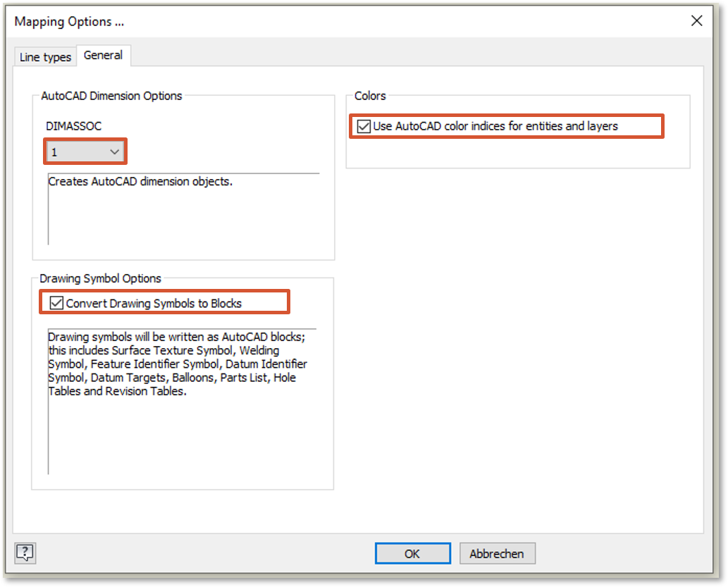The image size is (728, 587).
Task: Click the Colors group heading
Action: (370, 96)
